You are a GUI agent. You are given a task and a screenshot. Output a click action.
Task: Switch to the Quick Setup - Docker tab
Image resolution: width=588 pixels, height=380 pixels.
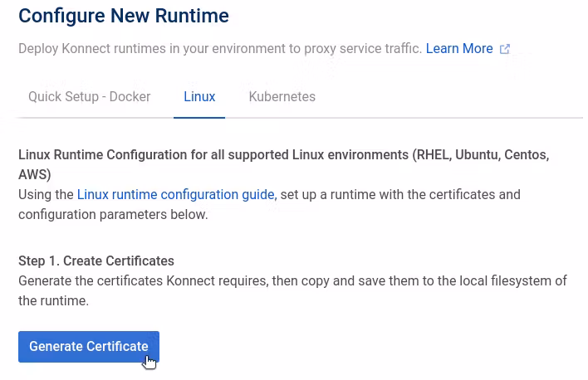(90, 97)
